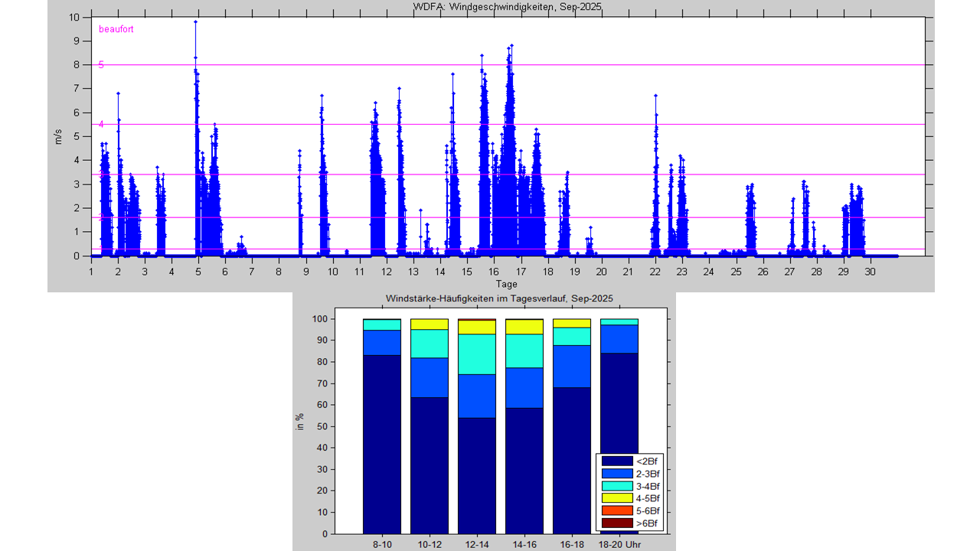Click the 'Tage' x-axis label
The width and height of the screenshot is (980, 551).
coord(507,284)
